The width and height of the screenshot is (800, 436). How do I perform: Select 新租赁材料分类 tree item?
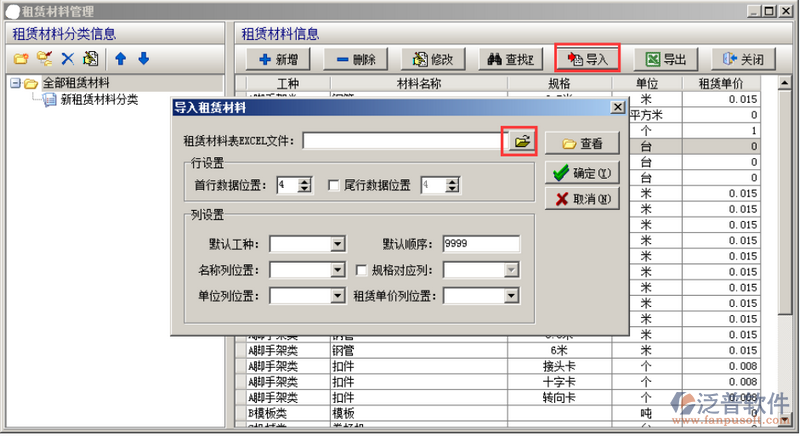tap(99, 99)
